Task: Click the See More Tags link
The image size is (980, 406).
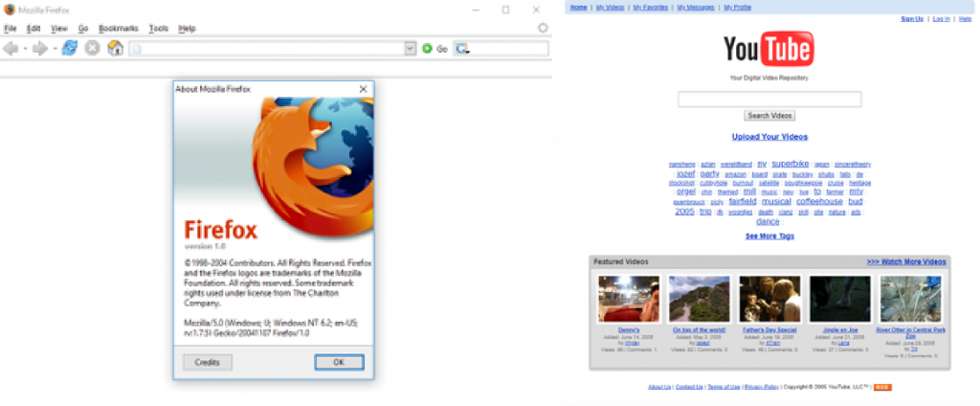Action: pyautogui.click(x=769, y=236)
